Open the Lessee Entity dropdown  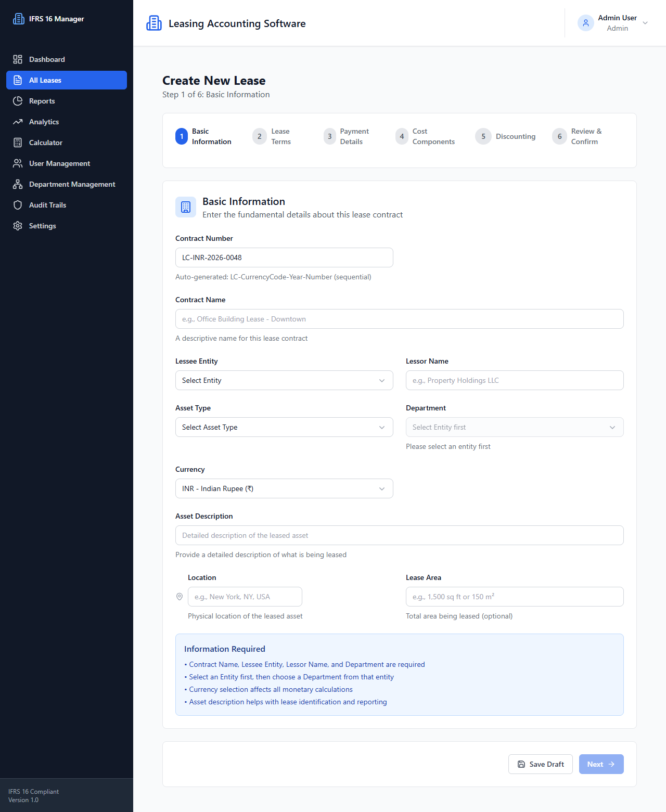click(x=284, y=380)
